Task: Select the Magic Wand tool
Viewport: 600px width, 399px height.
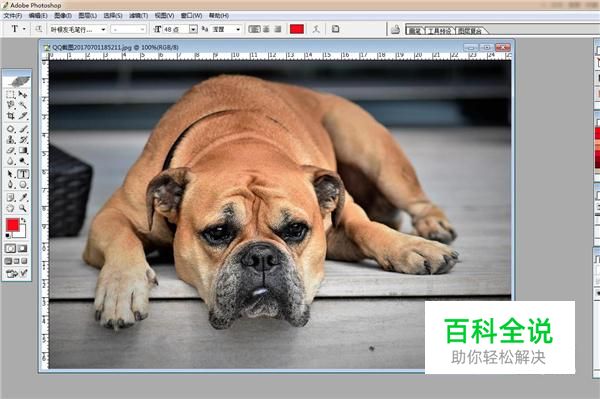Action: click(x=23, y=104)
